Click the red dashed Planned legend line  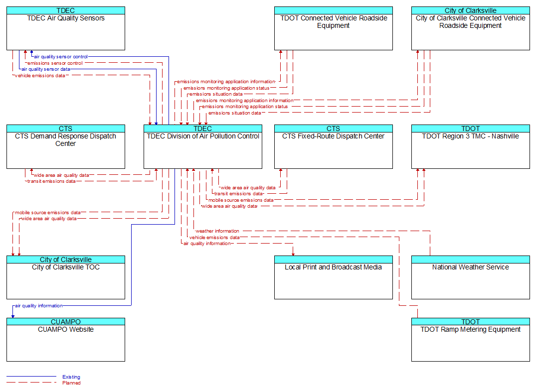click(31, 383)
